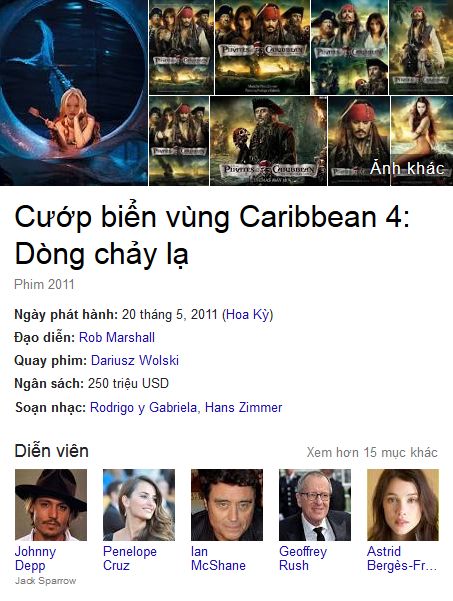Image resolution: width=453 pixels, height=601 pixels.
Task: Open the Rodrigo y Gabriela composer link
Action: [x=143, y=407]
